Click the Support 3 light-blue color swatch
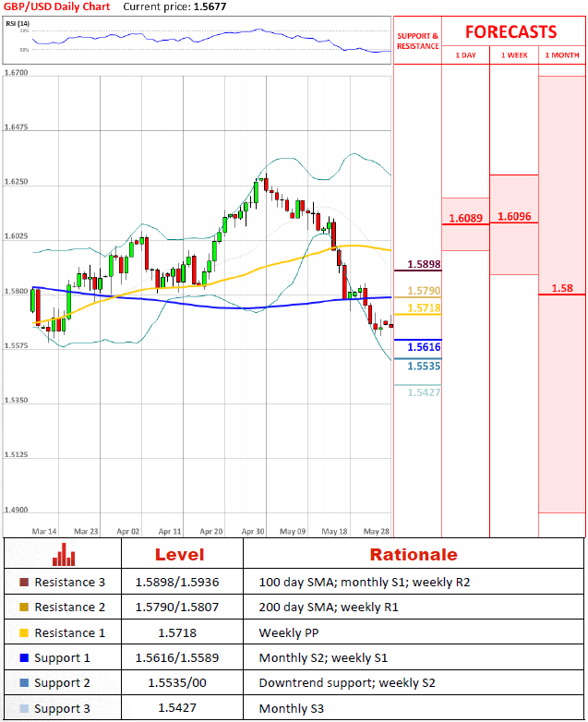 (24, 708)
